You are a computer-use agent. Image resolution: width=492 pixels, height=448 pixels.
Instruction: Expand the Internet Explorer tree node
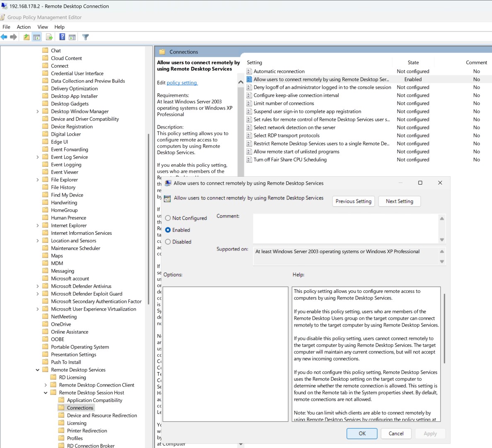(x=37, y=225)
